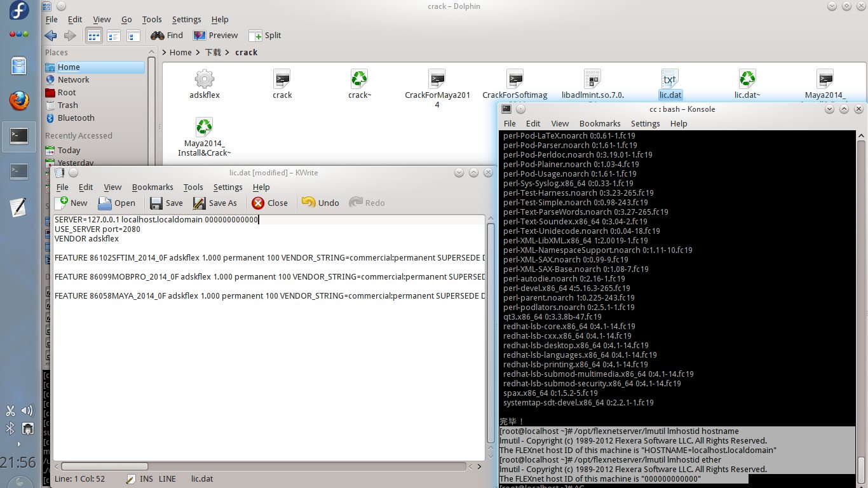This screenshot has height=488, width=868.
Task: Open the volume control tray icon
Action: point(27,411)
